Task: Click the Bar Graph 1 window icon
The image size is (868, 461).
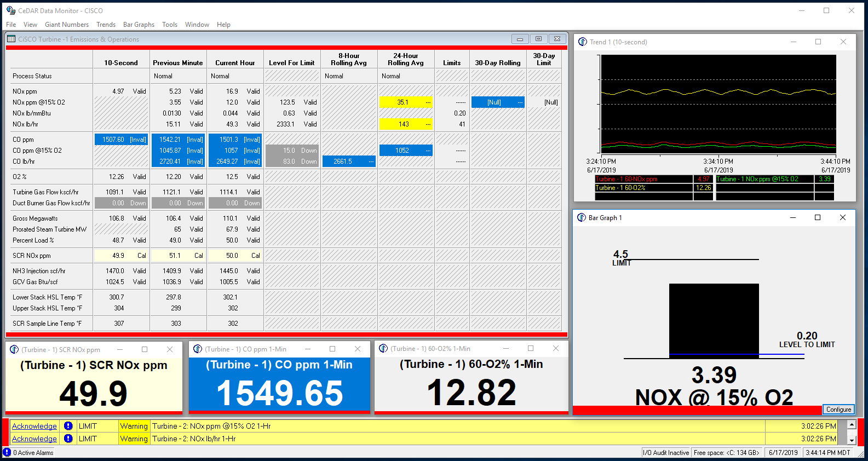Action: 582,217
